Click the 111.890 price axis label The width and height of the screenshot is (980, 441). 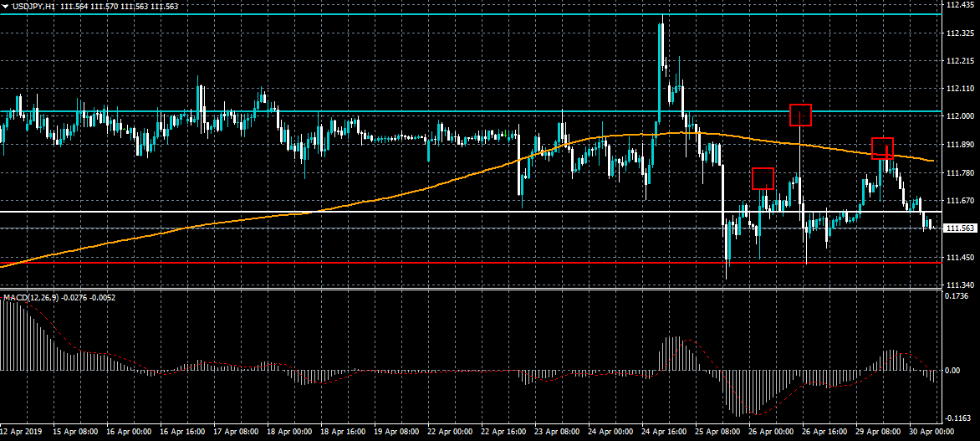tap(962, 145)
